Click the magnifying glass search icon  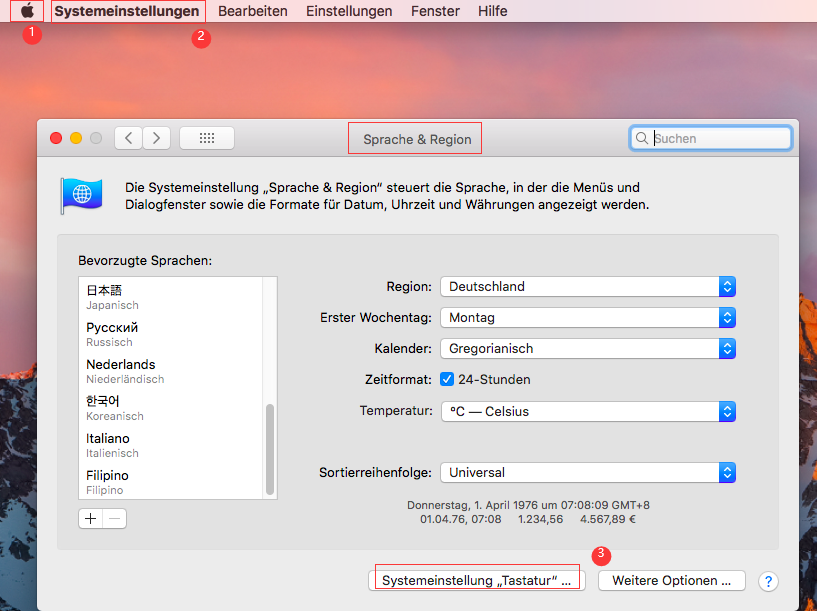[x=642, y=138]
